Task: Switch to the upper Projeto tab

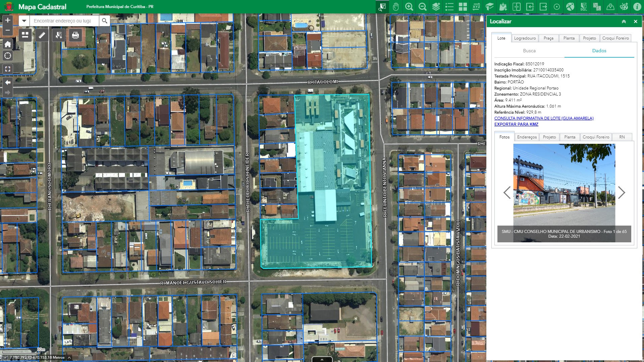Action: coord(589,38)
